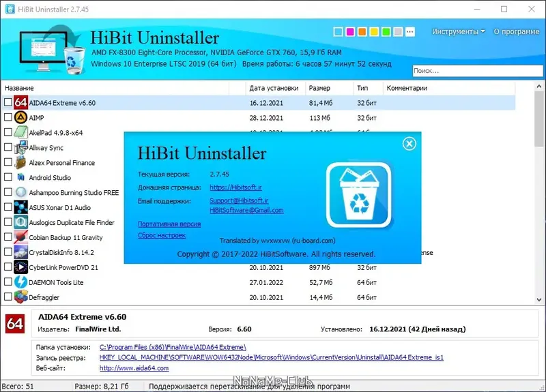This screenshot has width=546, height=392.
Task: Click the Defraggler icon
Action: pyautogui.click(x=20, y=297)
